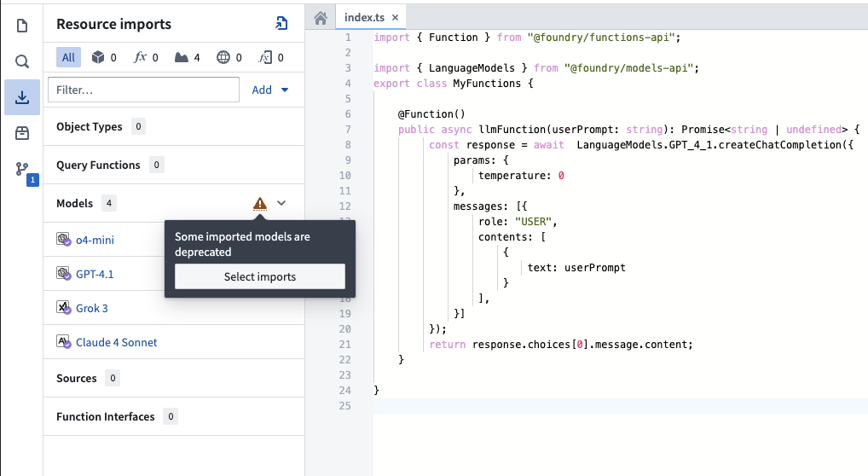Image resolution: width=868 pixels, height=476 pixels.
Task: Click the Select imports button
Action: point(259,276)
